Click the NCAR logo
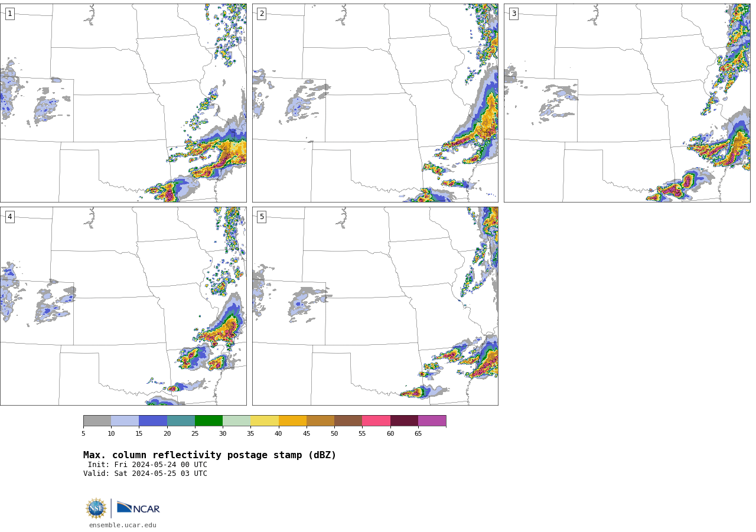756x532 pixels. coord(138,508)
